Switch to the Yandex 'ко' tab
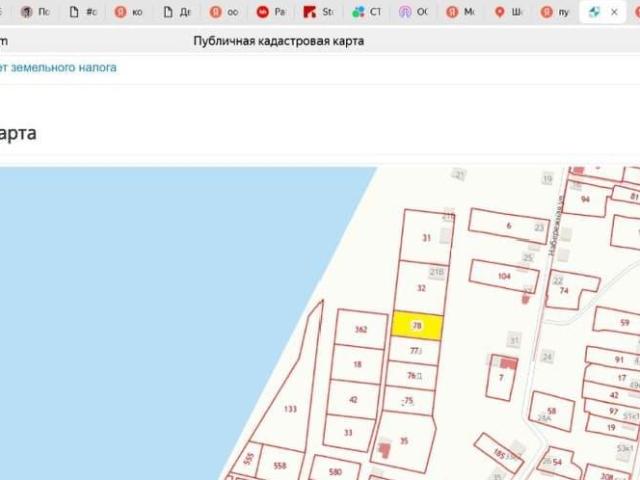This screenshot has height=480, width=640. (x=129, y=12)
